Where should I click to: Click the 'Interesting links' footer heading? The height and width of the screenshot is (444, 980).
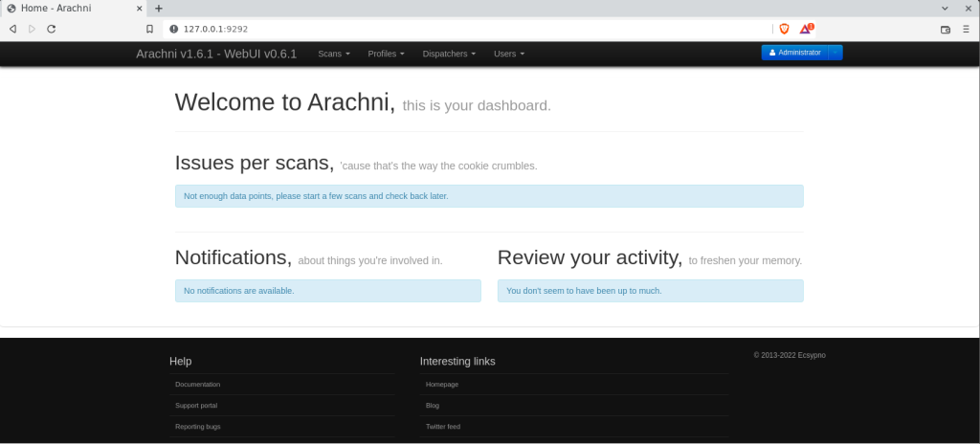(x=457, y=362)
